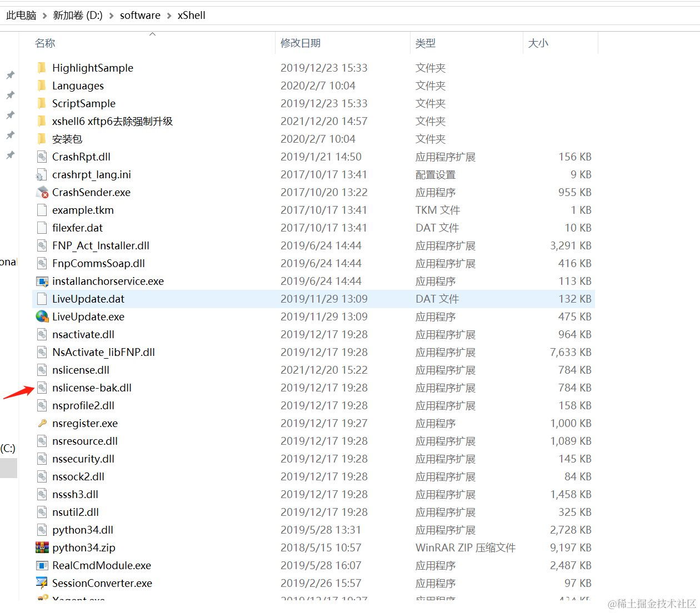The height and width of the screenshot is (613, 700).
Task: Click the nssock2.dll file icon
Action: [x=42, y=476]
